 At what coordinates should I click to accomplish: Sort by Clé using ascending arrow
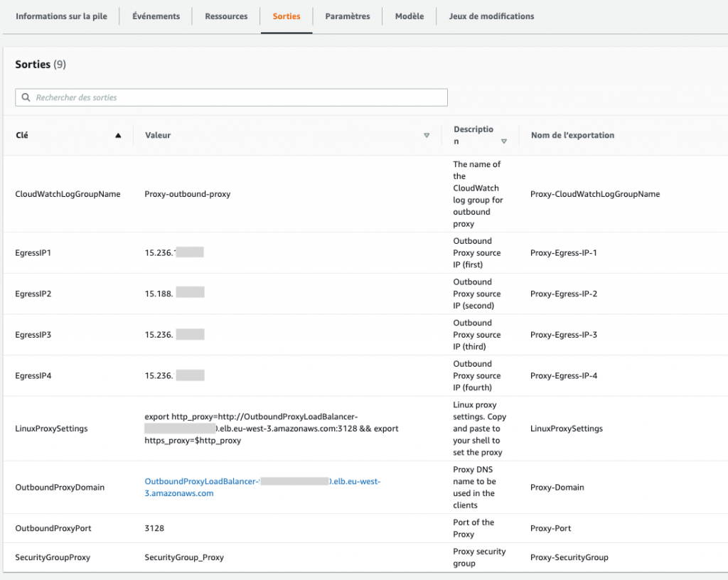click(x=118, y=136)
